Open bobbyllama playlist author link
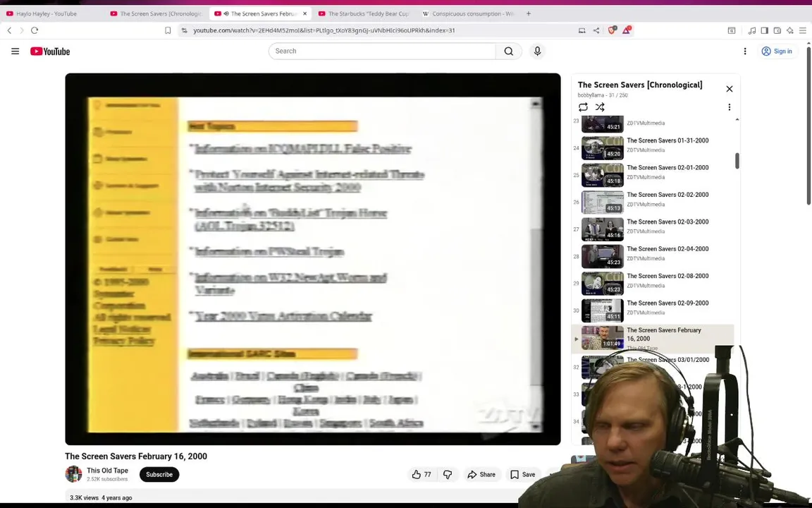812x508 pixels. click(x=591, y=95)
